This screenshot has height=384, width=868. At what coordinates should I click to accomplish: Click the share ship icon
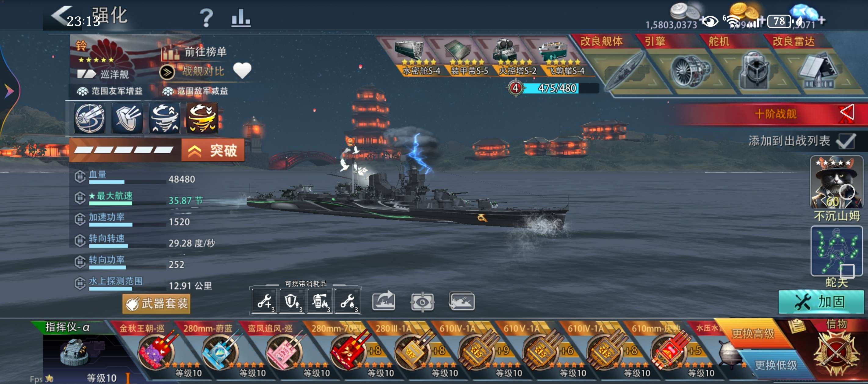click(384, 301)
